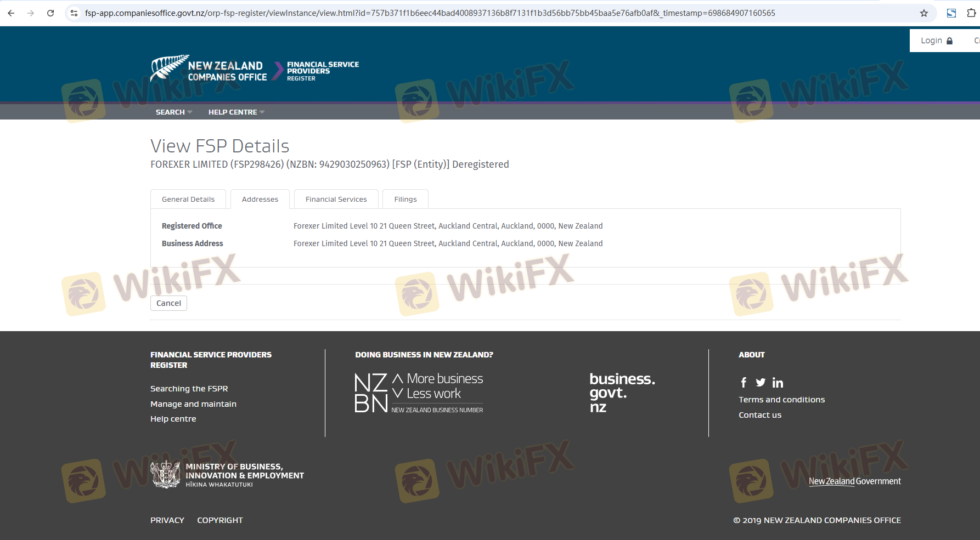
Task: Open the LinkedIn icon in footer
Action: coord(778,383)
